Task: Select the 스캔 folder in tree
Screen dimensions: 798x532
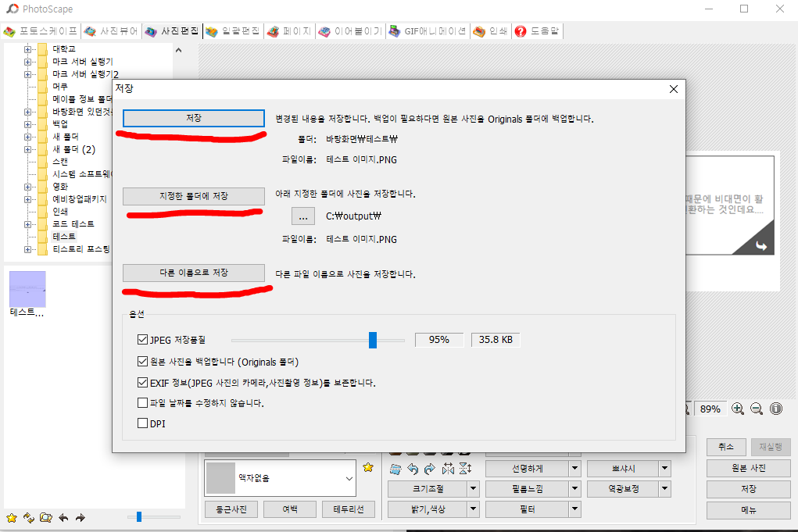Action: [60, 162]
